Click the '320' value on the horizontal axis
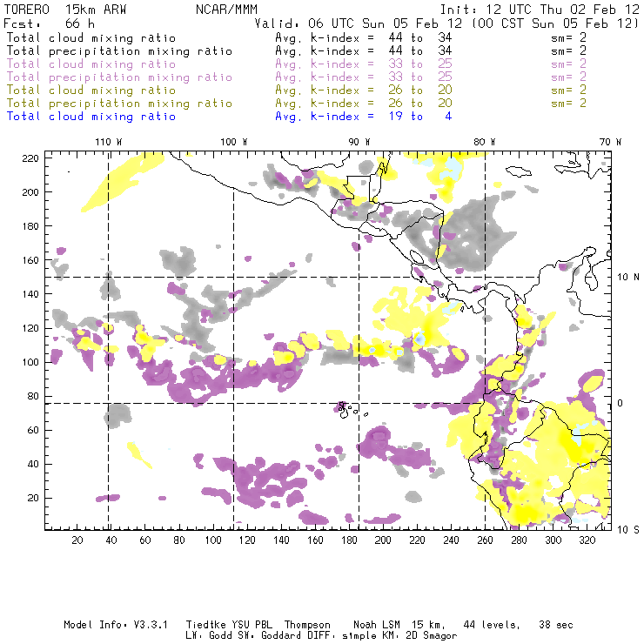The image size is (644, 644). tap(587, 540)
